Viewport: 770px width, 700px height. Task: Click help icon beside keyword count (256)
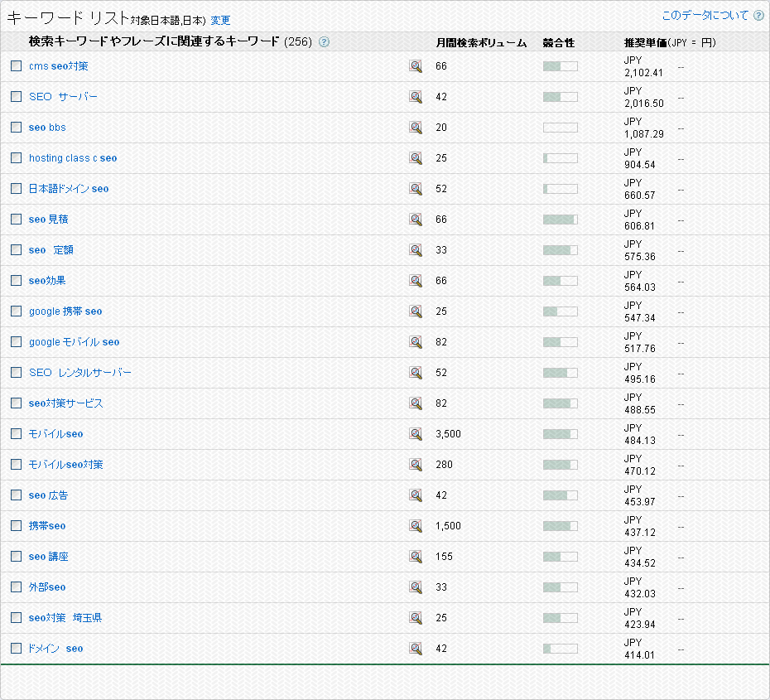pos(324,42)
